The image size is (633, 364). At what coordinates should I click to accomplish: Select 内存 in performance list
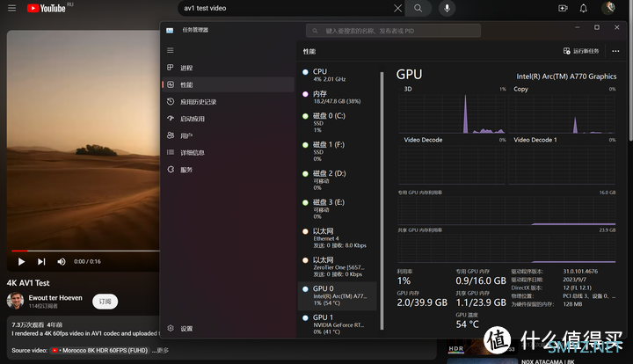(338, 97)
